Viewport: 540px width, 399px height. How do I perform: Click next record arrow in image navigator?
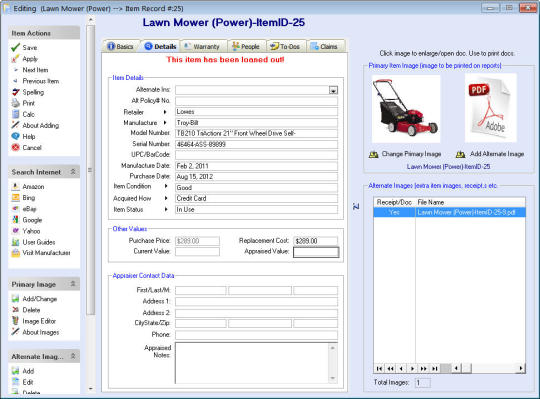pos(413,368)
